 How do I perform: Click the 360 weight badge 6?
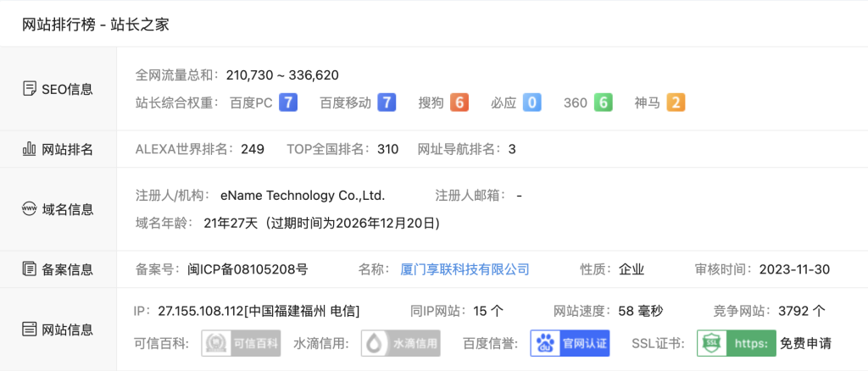coord(604,102)
